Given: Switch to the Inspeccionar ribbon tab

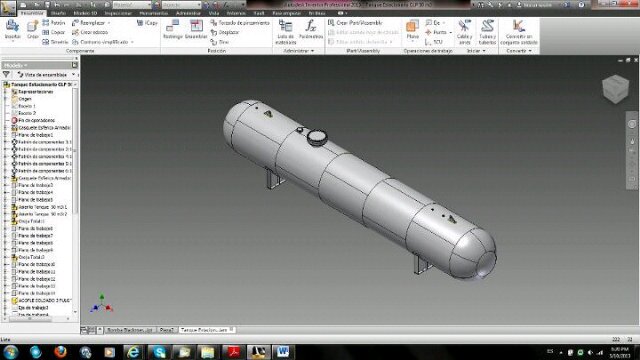Looking at the screenshot, I should 118,13.
